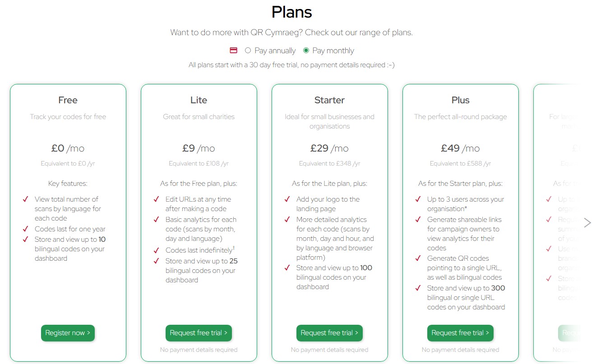Request free trial for Lite plan
596x364 pixels.
point(199,333)
